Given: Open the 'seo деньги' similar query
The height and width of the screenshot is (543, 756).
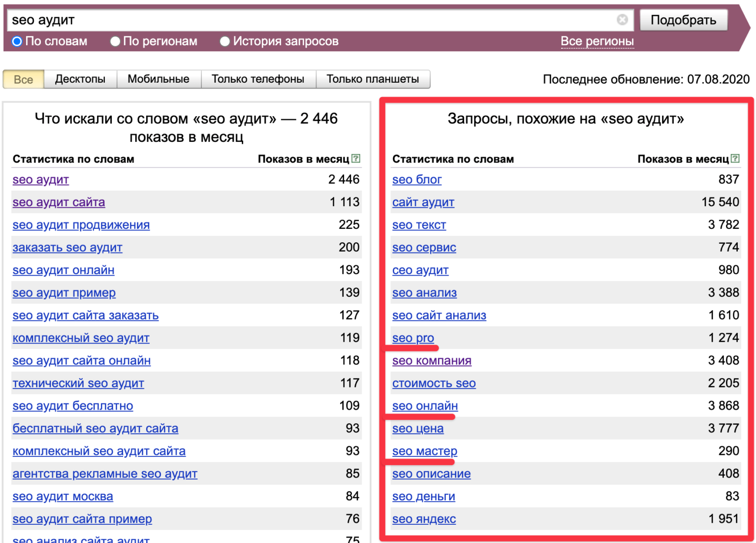Looking at the screenshot, I should click(x=424, y=497).
